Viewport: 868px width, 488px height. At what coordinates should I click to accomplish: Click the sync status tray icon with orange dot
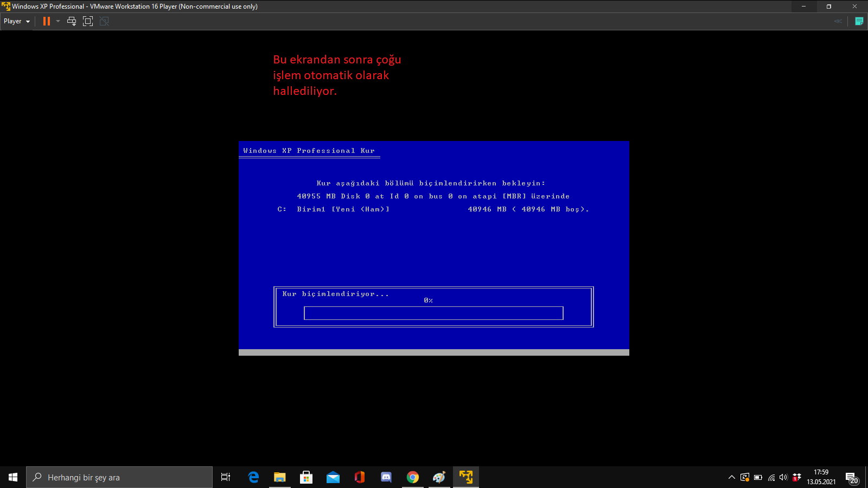745,477
